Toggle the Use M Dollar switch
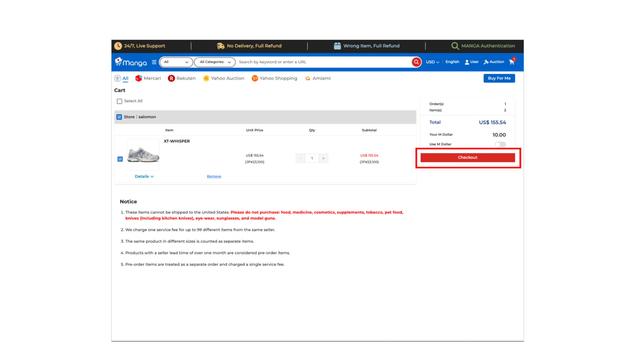 point(500,144)
